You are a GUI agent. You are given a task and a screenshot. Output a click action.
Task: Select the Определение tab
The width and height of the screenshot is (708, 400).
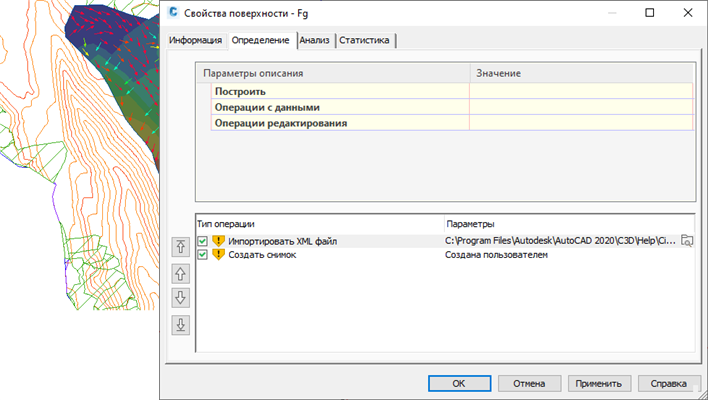(261, 40)
